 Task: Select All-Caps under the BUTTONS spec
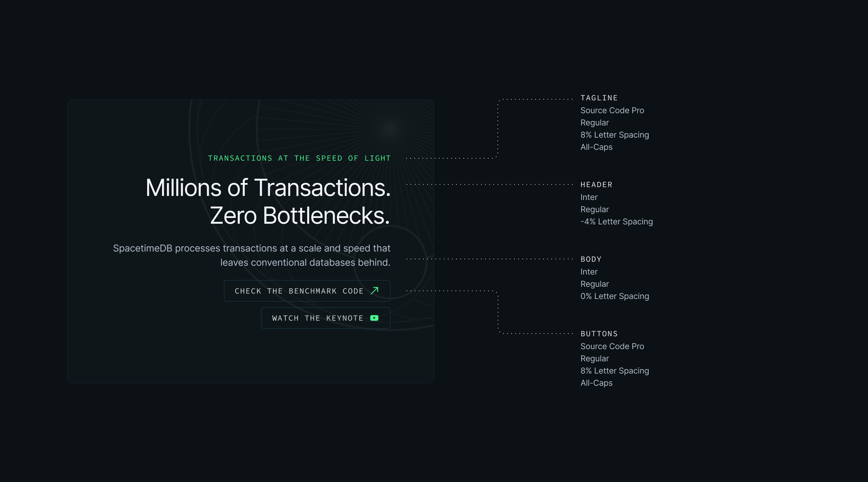point(596,383)
